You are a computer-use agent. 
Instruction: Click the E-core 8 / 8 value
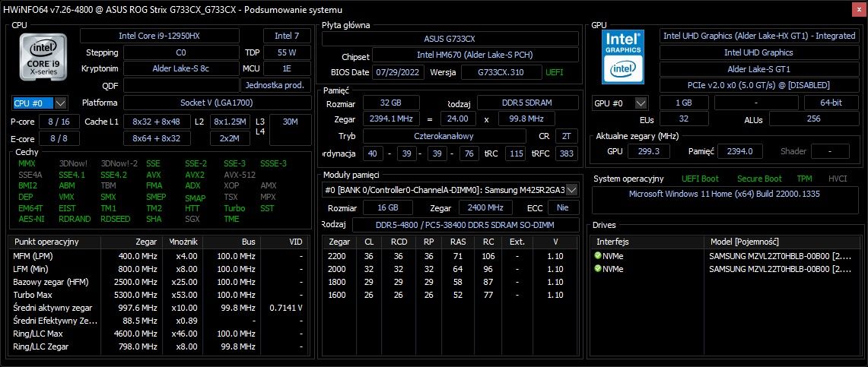point(60,138)
